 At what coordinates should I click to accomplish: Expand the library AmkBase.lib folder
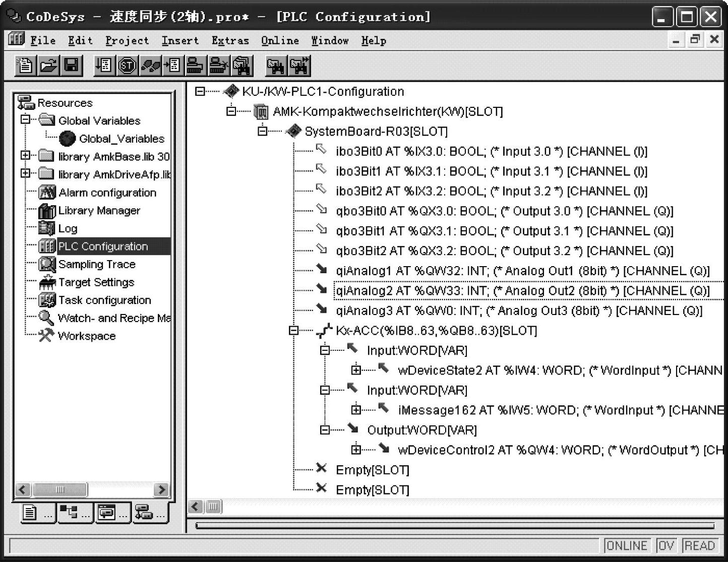click(25, 155)
